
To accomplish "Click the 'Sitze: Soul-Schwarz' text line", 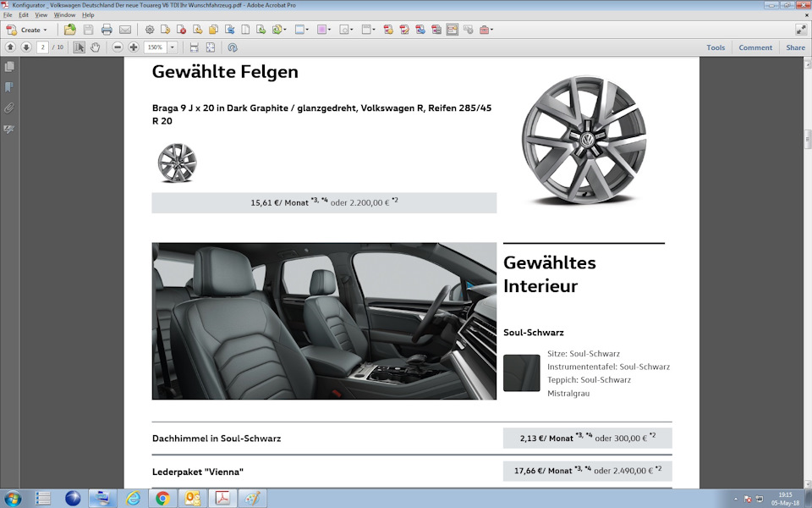I will click(x=584, y=354).
